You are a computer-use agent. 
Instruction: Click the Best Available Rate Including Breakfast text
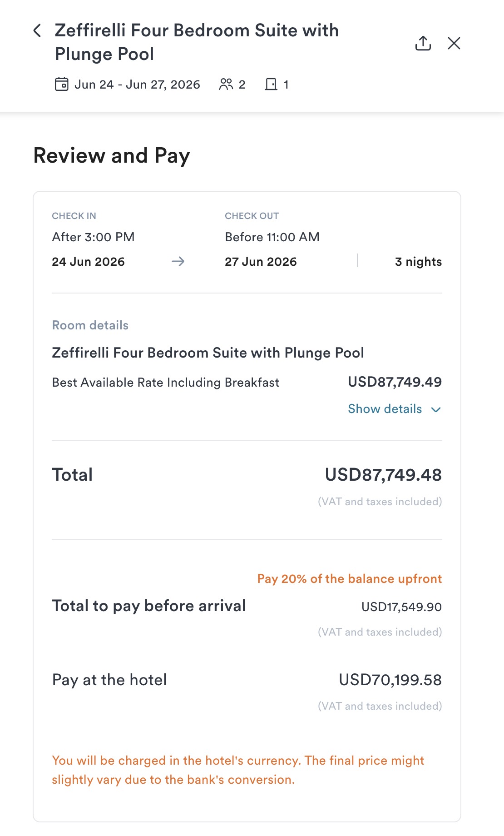[x=166, y=383]
